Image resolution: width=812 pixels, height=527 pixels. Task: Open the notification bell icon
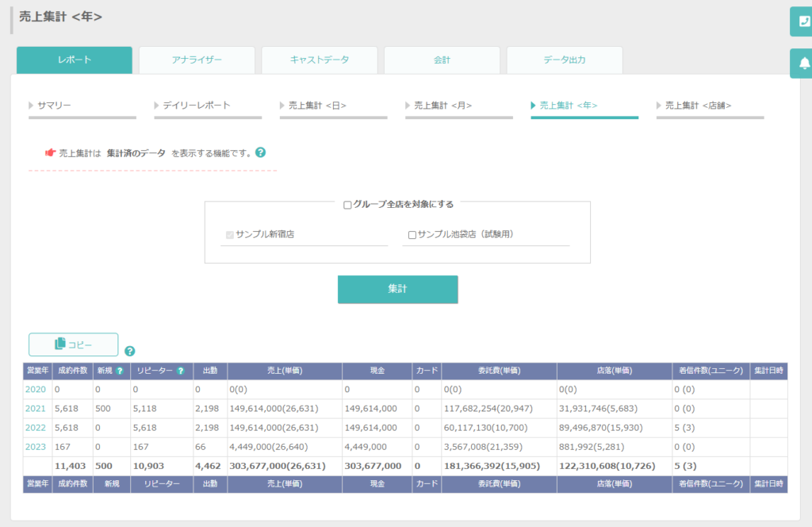(803, 63)
